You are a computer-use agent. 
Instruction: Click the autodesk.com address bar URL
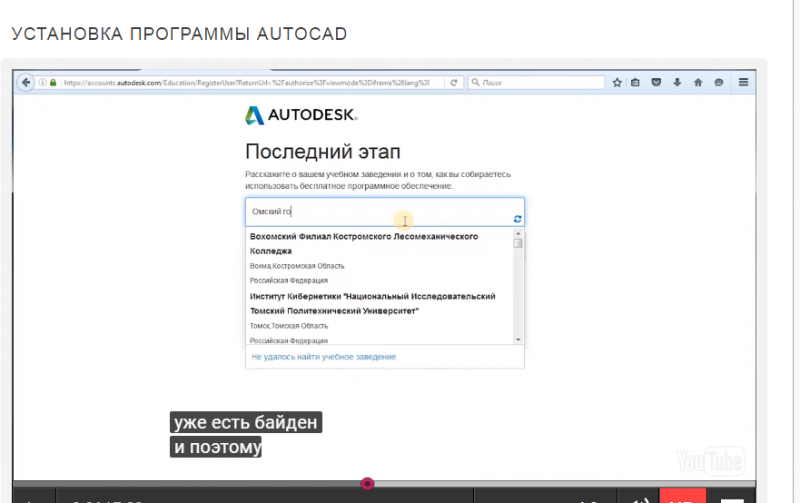(246, 83)
